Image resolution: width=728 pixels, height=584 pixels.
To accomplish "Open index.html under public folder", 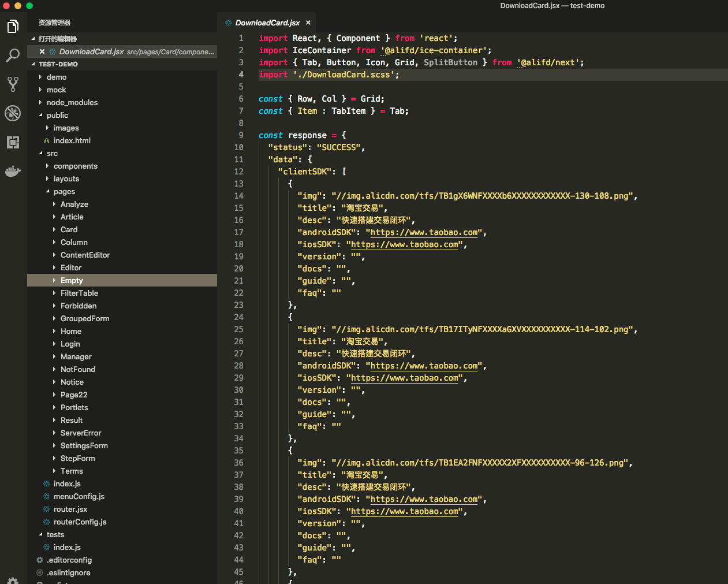I will coord(72,141).
